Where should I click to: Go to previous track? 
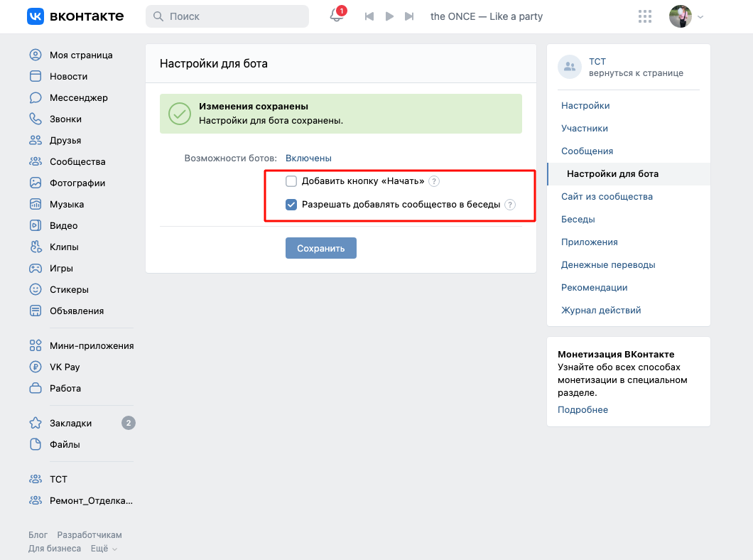(x=369, y=16)
